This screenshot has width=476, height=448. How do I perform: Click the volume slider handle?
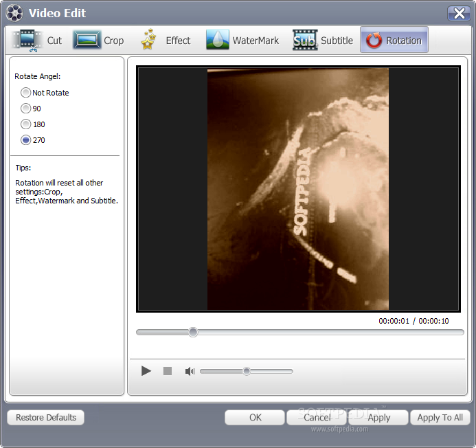pos(247,371)
